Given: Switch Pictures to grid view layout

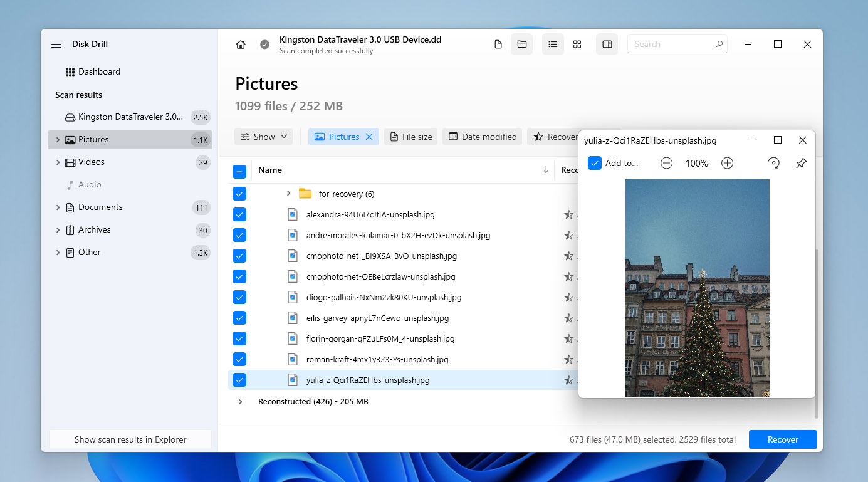Looking at the screenshot, I should point(577,44).
